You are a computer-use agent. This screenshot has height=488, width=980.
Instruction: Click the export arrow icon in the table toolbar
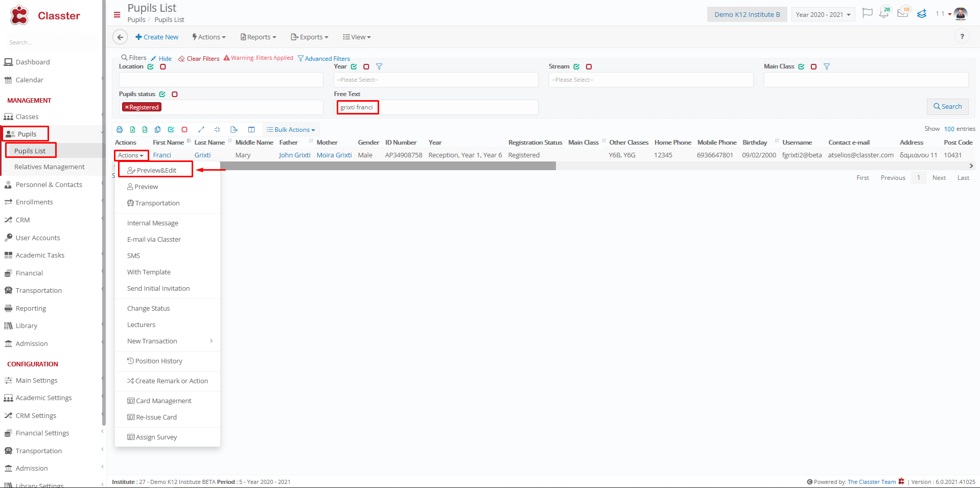(234, 130)
